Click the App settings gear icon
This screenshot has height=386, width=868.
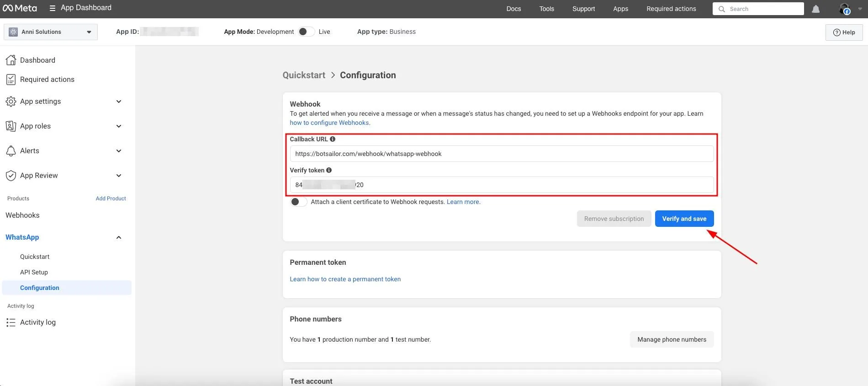point(11,102)
